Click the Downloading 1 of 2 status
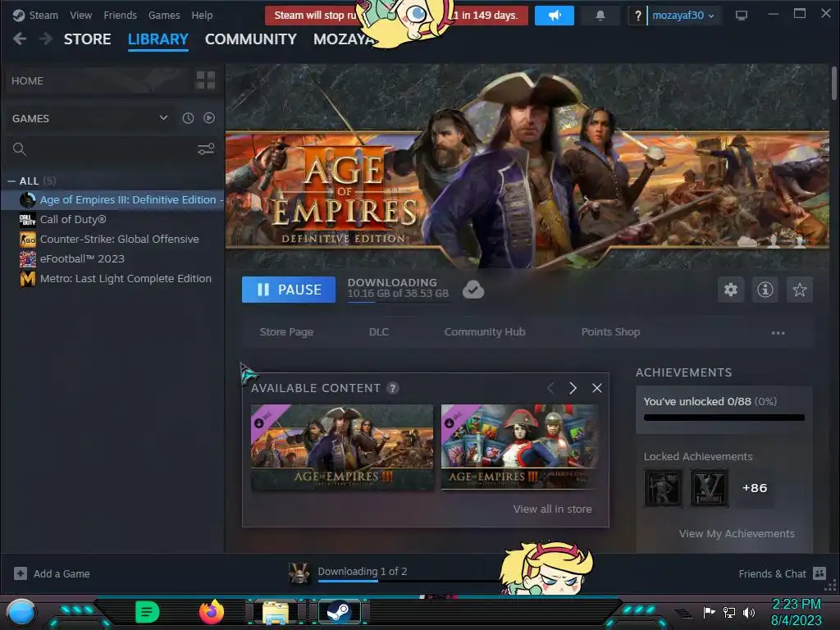Screen dimensions: 840x630 coord(362,572)
